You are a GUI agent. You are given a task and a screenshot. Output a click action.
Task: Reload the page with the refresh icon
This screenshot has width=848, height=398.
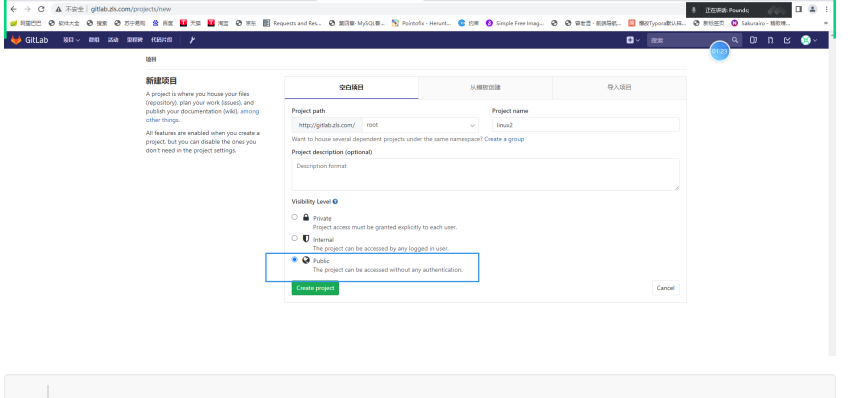41,9
